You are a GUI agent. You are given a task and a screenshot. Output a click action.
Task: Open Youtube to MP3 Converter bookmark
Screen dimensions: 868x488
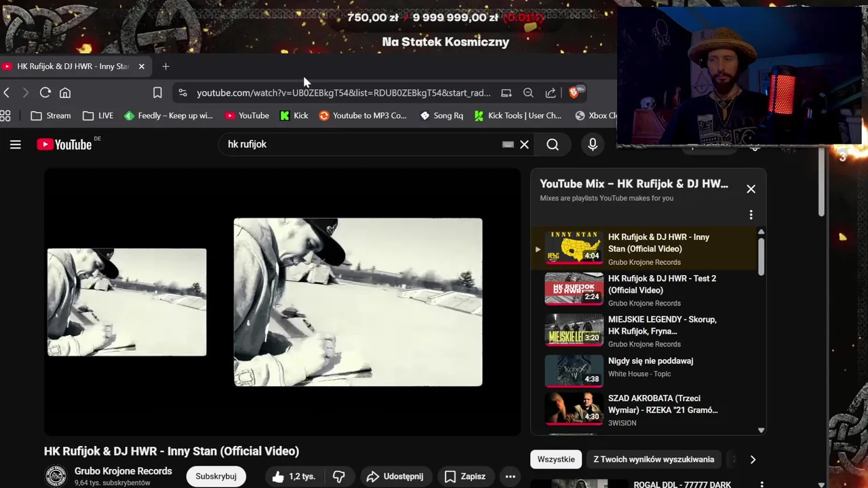(x=363, y=116)
